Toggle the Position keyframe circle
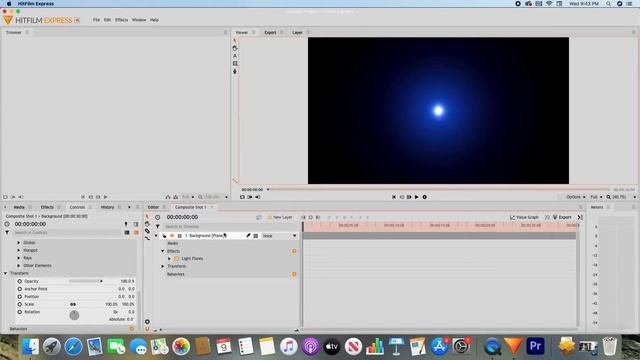The image size is (640, 360). (x=20, y=297)
